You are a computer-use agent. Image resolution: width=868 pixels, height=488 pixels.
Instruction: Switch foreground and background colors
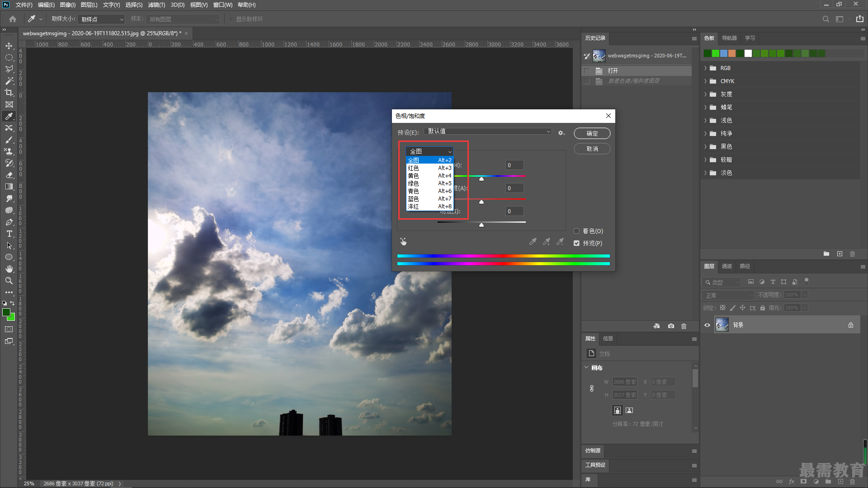(13, 303)
